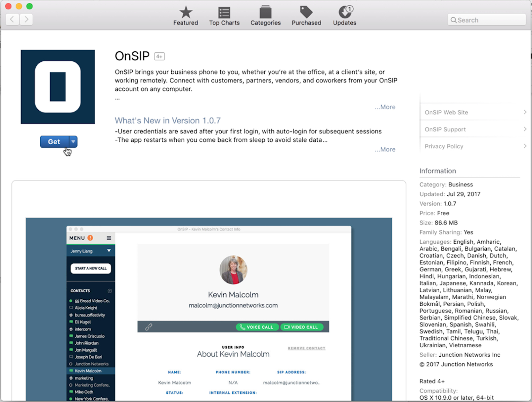The height and width of the screenshot is (402, 532).
Task: Open the Featured star tab
Action: tap(186, 16)
